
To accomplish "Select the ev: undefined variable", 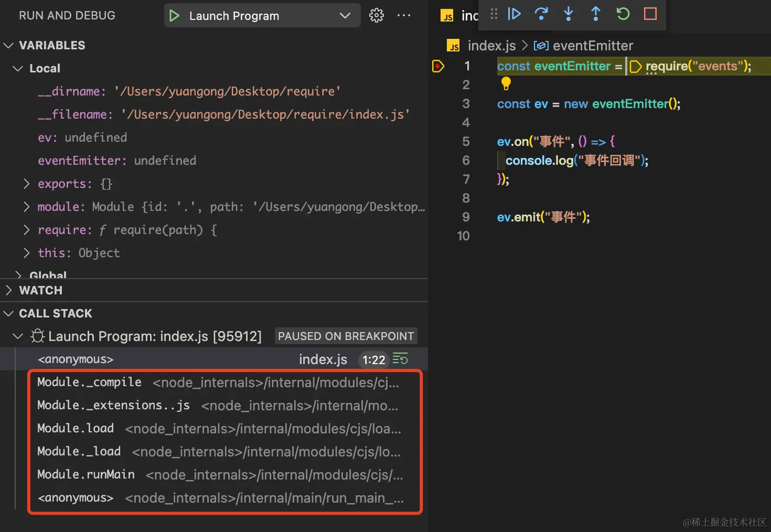I will pos(214,137).
